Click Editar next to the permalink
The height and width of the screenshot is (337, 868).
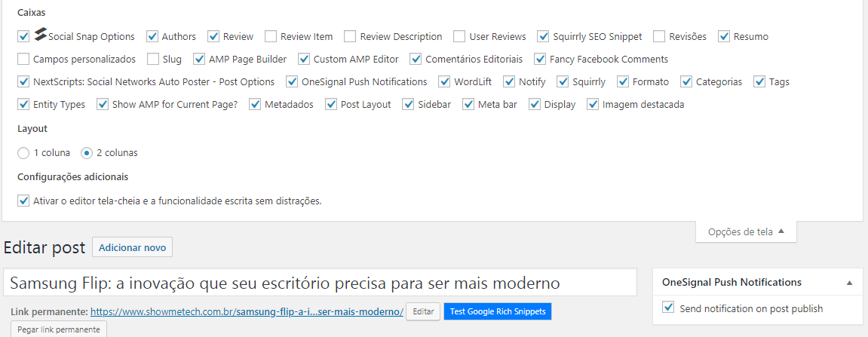(x=423, y=311)
